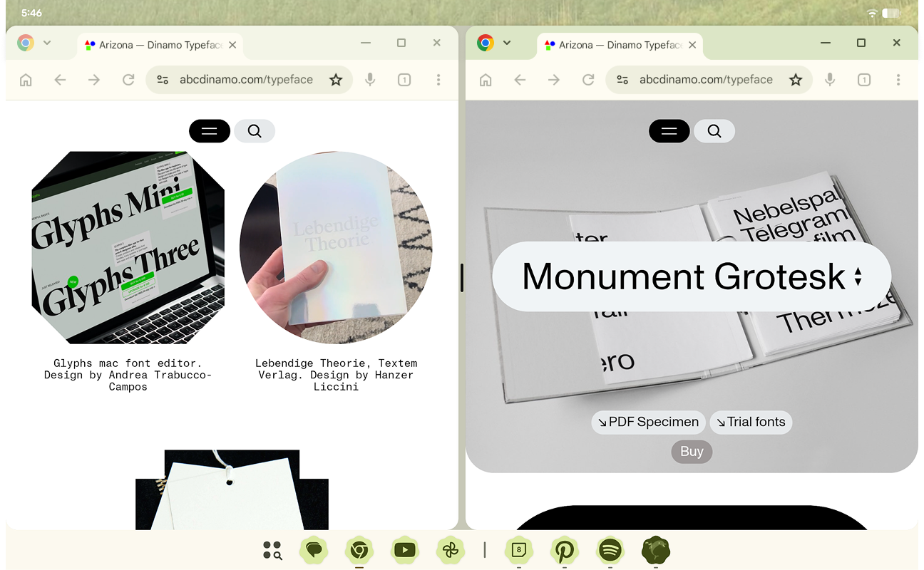The height and width of the screenshot is (570, 924).
Task: Bookmark page with star in left window
Action: point(336,80)
